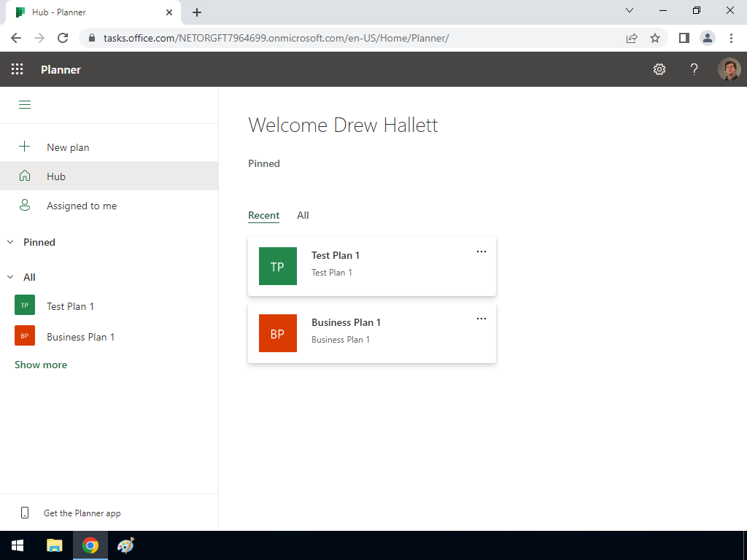Switch to the All tab

coord(303,215)
